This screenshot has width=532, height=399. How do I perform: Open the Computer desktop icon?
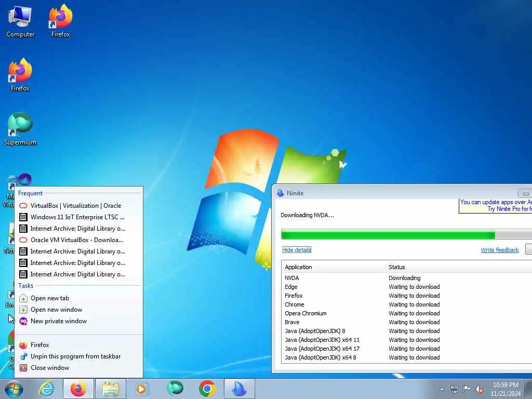20,22
